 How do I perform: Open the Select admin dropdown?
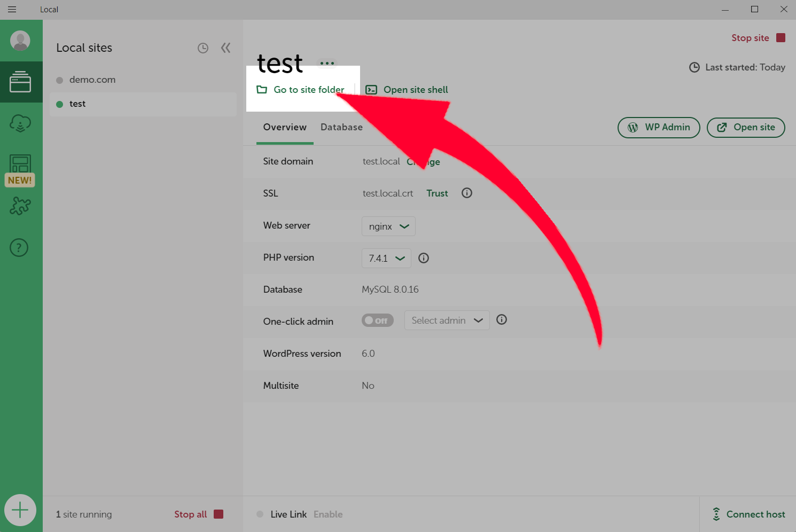pyautogui.click(x=447, y=320)
